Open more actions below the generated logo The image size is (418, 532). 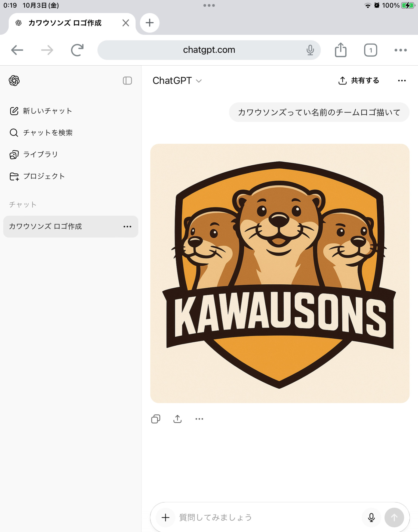click(x=199, y=419)
